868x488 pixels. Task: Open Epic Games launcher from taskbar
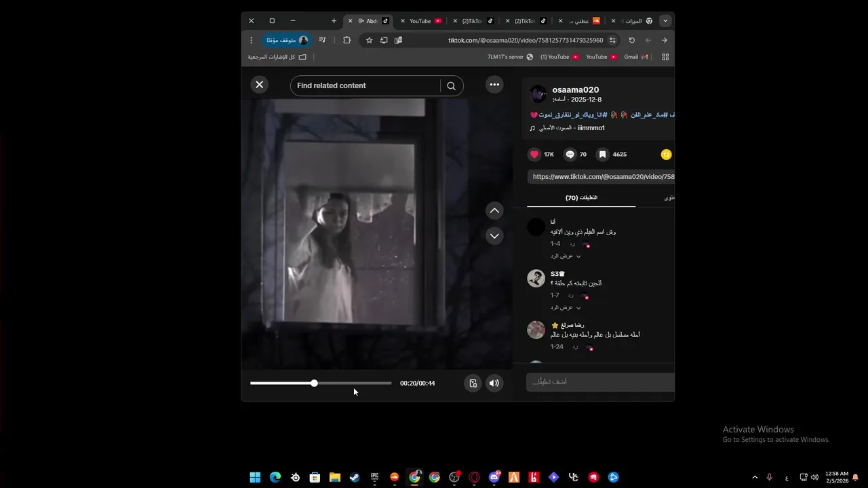(374, 477)
